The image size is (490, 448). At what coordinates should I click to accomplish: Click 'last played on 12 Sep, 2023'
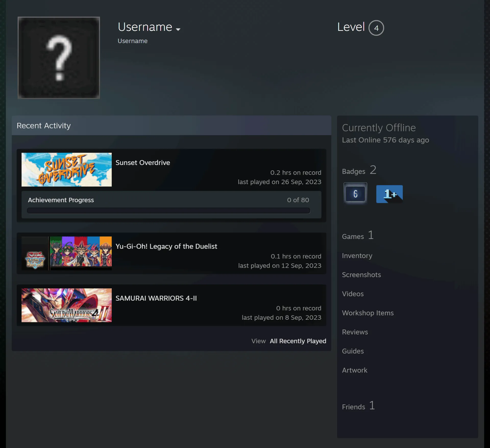tap(280, 266)
